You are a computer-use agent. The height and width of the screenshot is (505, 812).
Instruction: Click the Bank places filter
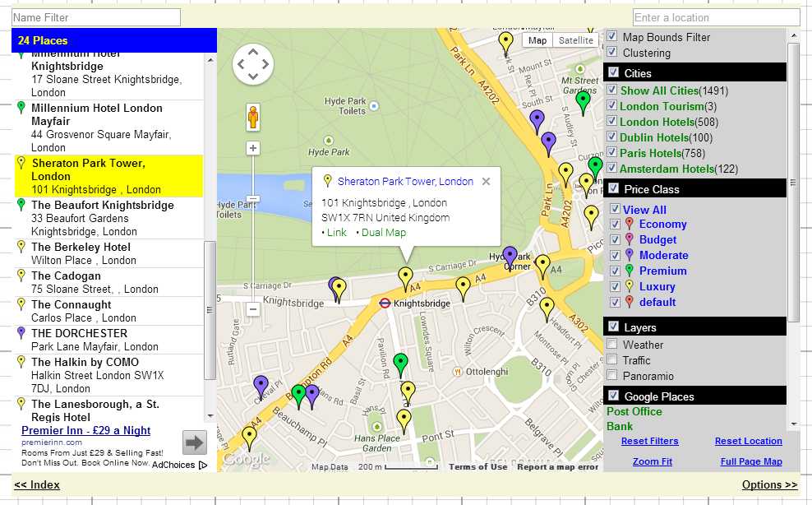pos(620,426)
